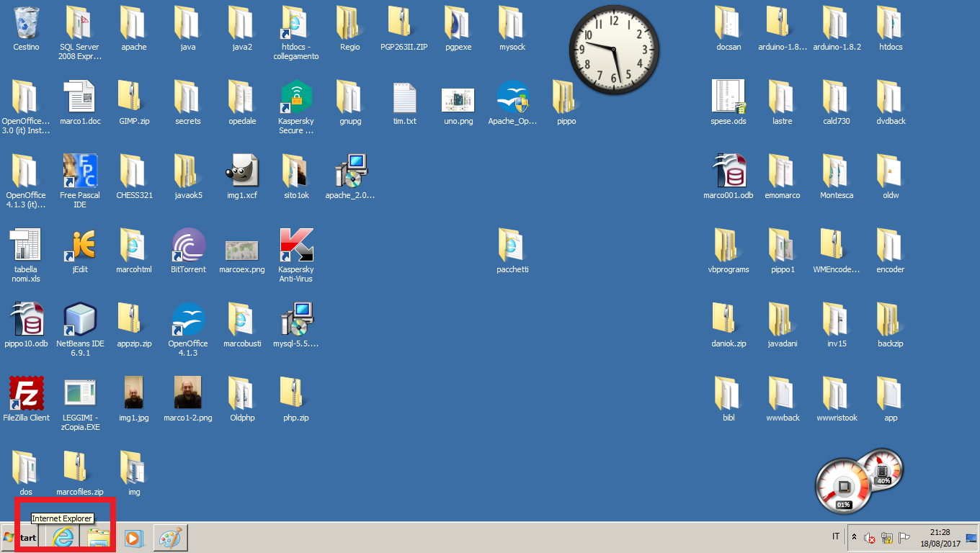Open Action Center flag icon
The height and width of the screenshot is (553, 980).
tap(904, 538)
